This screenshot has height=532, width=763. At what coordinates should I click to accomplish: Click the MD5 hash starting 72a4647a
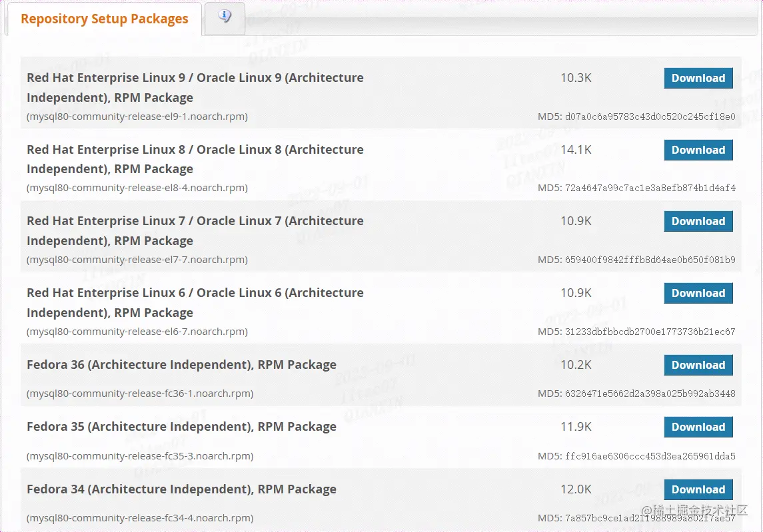point(650,188)
